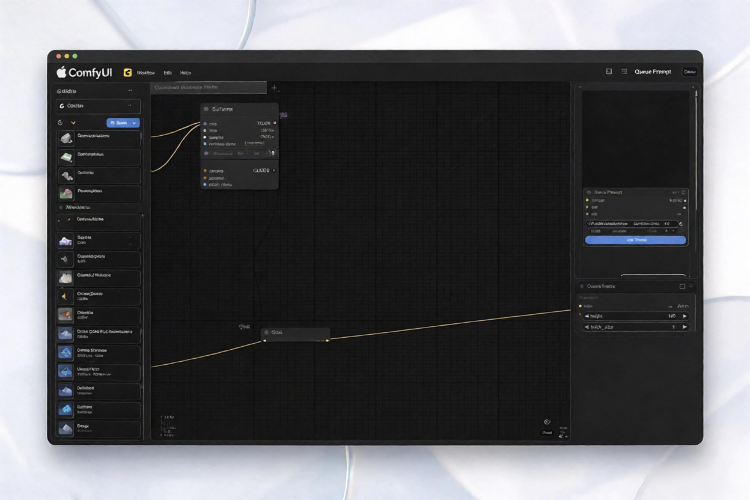Viewport: 750px width, 500px height.
Task: Open the sidebar dropdown with the C logo
Action: pyautogui.click(x=98, y=106)
